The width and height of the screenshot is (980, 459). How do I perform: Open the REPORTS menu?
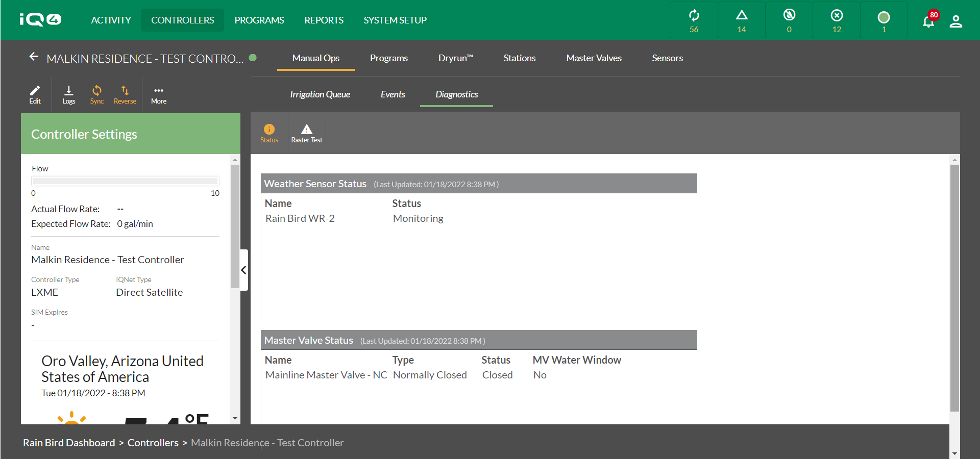324,20
